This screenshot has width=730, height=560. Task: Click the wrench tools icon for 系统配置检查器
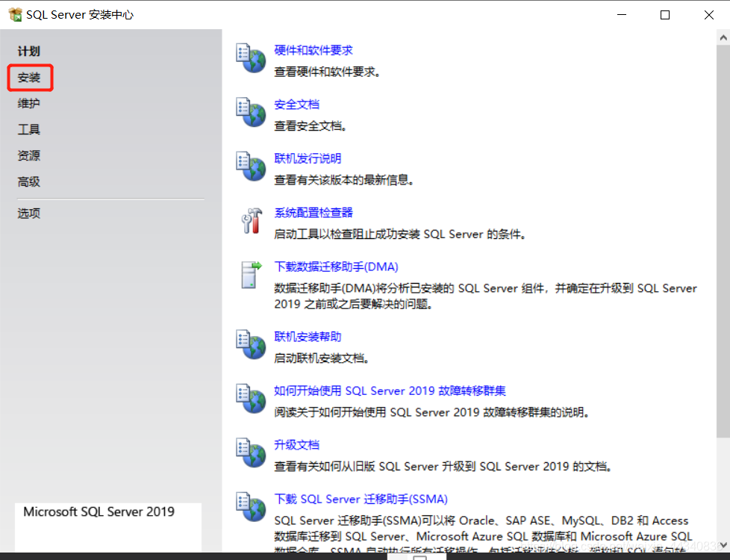pyautogui.click(x=252, y=221)
